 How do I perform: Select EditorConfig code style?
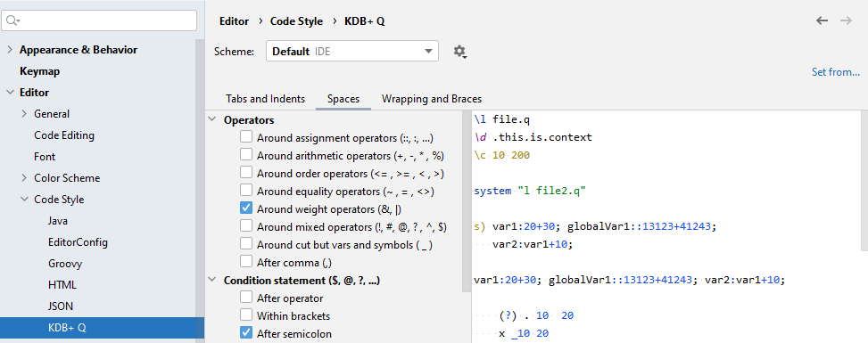[78, 242]
